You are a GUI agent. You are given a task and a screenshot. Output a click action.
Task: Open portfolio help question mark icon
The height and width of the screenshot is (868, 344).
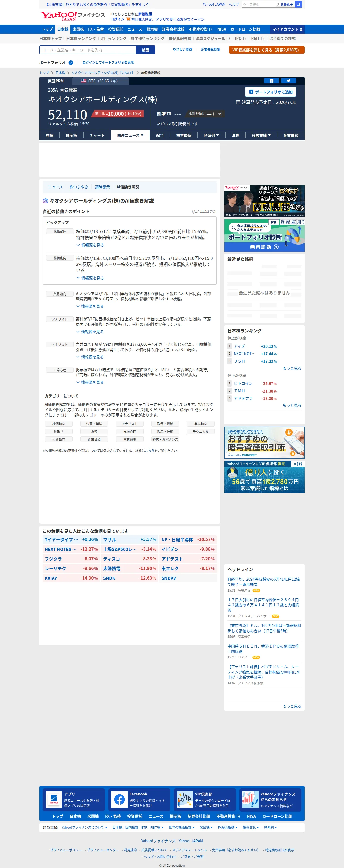point(70,63)
